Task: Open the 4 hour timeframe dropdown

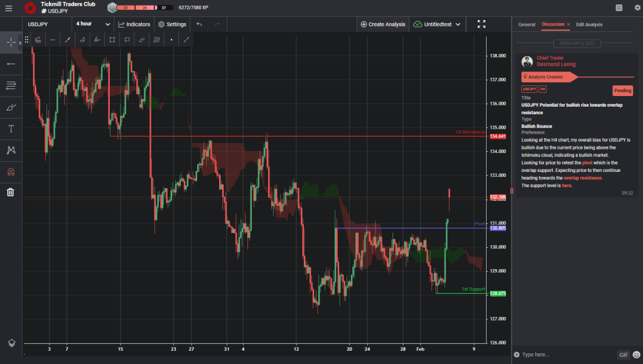Action: pos(92,23)
